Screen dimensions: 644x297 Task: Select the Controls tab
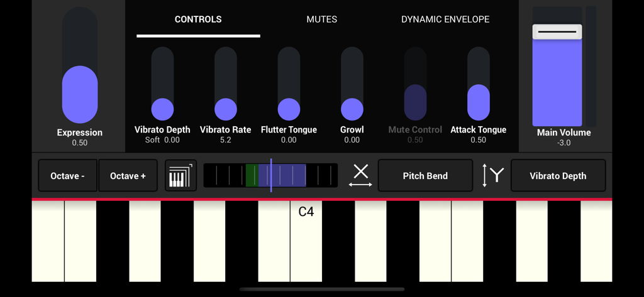pos(198,19)
